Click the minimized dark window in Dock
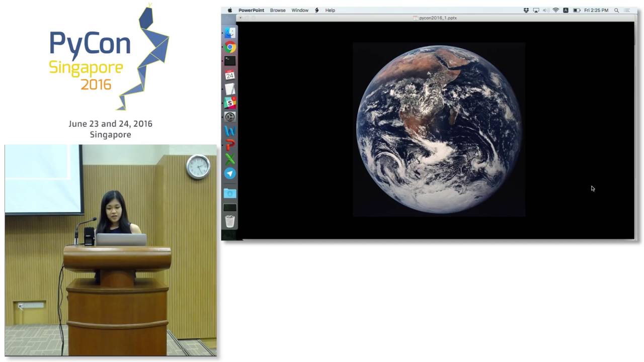Screen dimensions: 644x362 [230, 207]
